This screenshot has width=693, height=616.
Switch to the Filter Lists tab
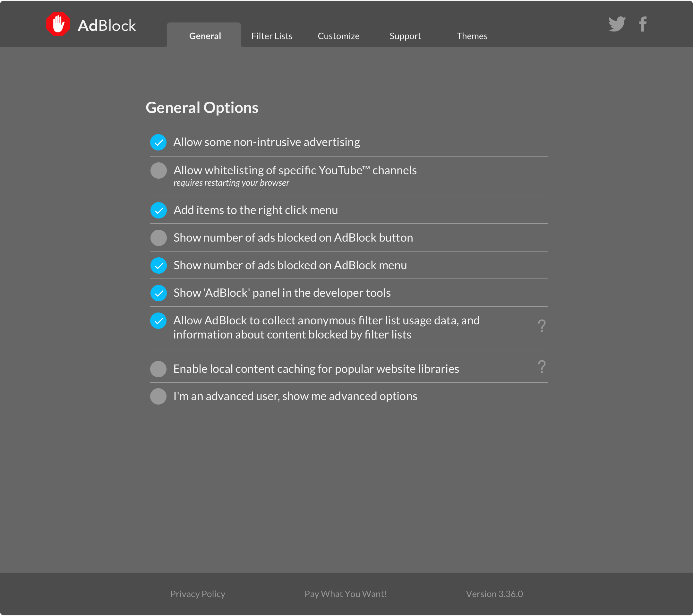[x=271, y=36]
